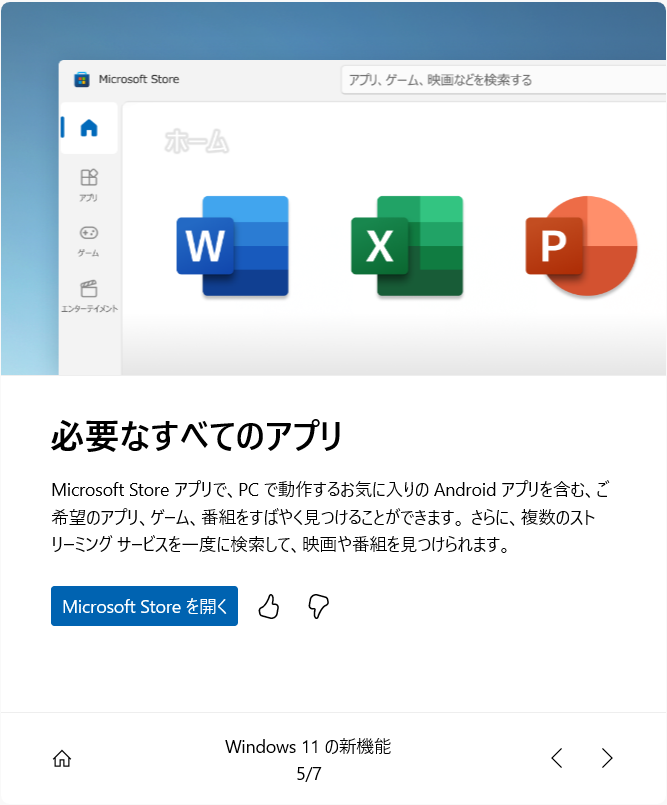Click the description paragraph about Android アプリ
Screen dimensions: 667x805
330,517
